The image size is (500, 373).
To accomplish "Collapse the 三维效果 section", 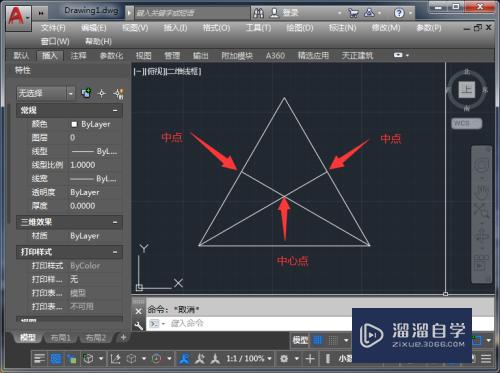I will (x=115, y=222).
